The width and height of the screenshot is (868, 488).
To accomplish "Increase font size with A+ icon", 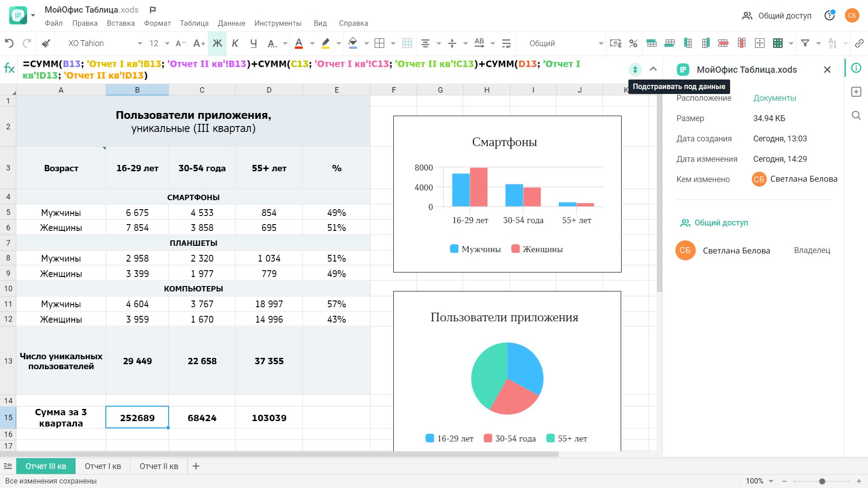I will point(199,43).
